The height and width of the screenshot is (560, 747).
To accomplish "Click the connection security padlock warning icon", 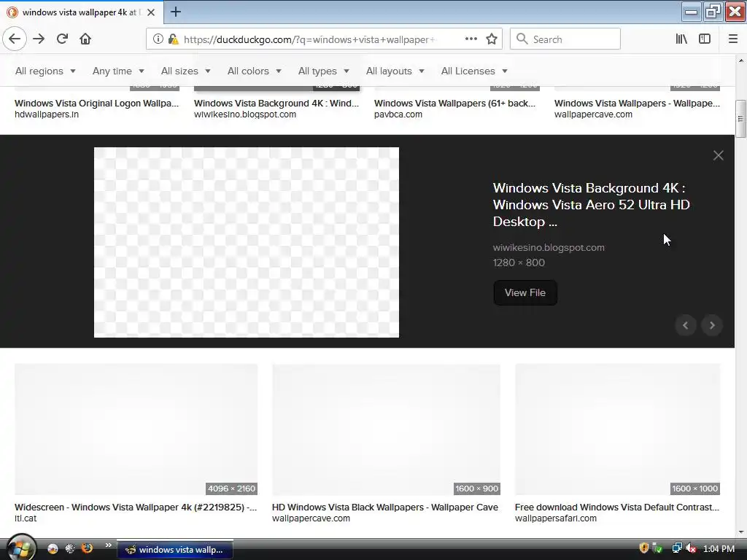I will click(173, 39).
